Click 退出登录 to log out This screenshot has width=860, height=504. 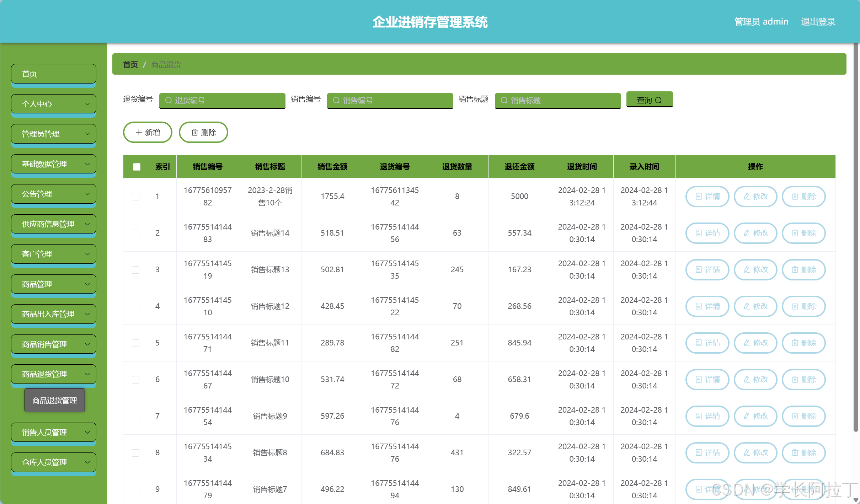(818, 21)
